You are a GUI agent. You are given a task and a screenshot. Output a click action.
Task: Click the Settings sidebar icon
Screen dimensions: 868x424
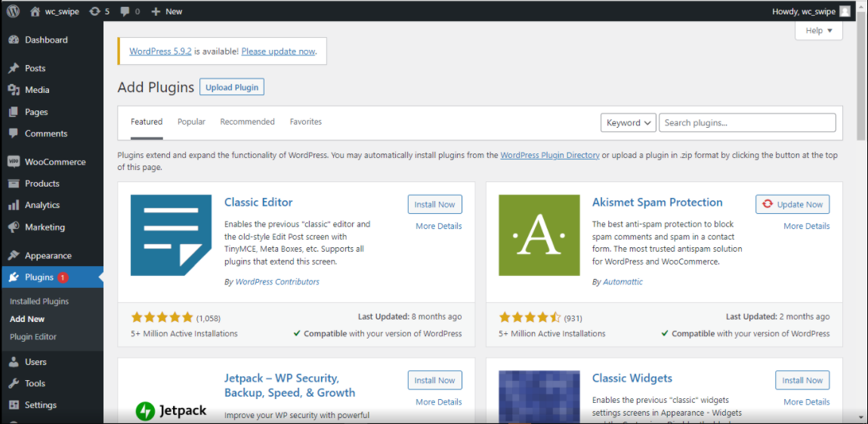(14, 404)
